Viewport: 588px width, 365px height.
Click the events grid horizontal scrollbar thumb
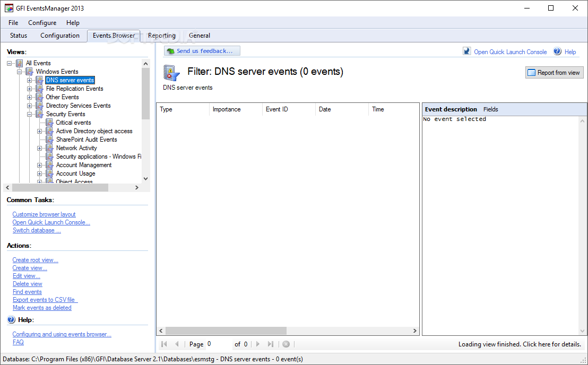226,331
